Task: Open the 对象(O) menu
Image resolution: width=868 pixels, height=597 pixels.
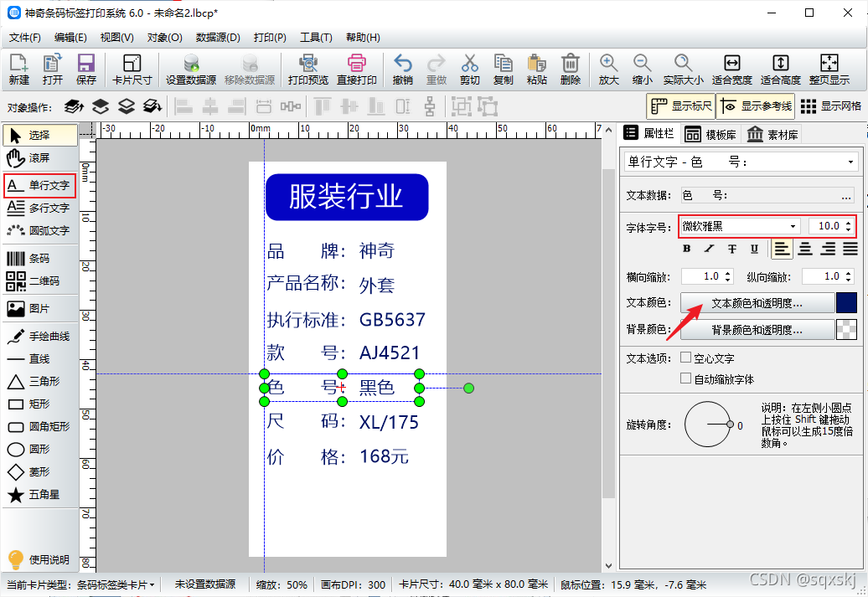Action: 164,38
